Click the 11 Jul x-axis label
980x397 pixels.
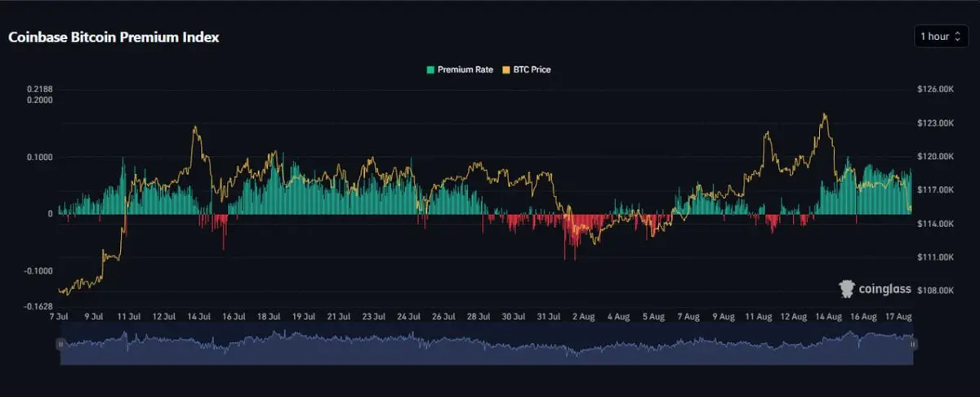click(x=129, y=315)
